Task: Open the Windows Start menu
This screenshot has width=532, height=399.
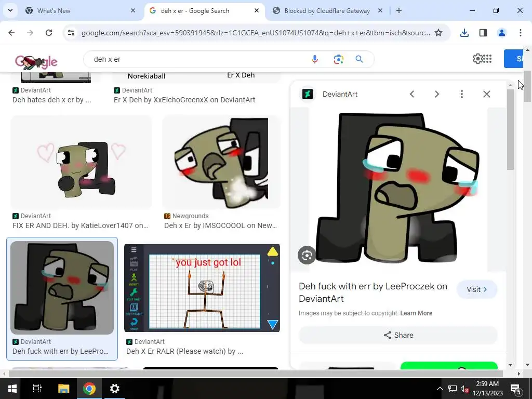Action: [x=12, y=389]
